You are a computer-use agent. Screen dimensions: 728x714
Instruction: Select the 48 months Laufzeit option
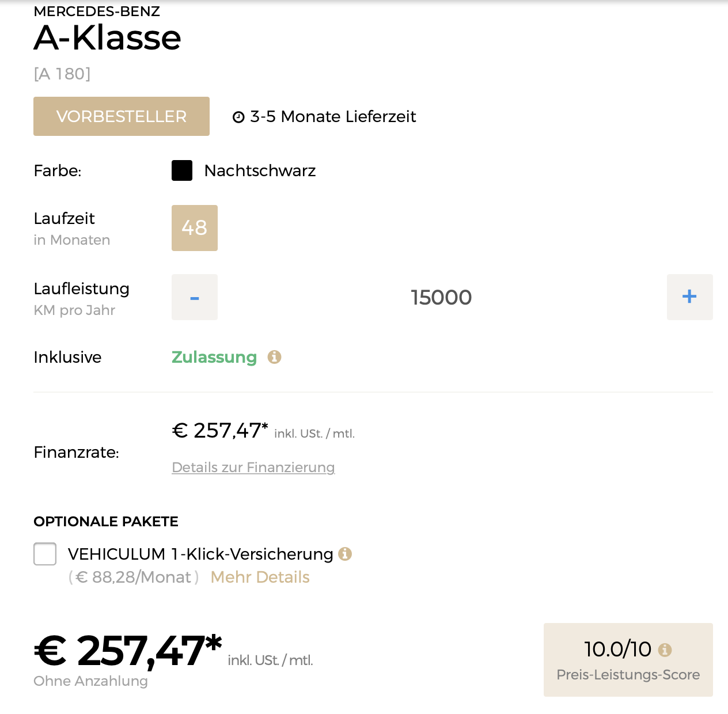click(195, 228)
